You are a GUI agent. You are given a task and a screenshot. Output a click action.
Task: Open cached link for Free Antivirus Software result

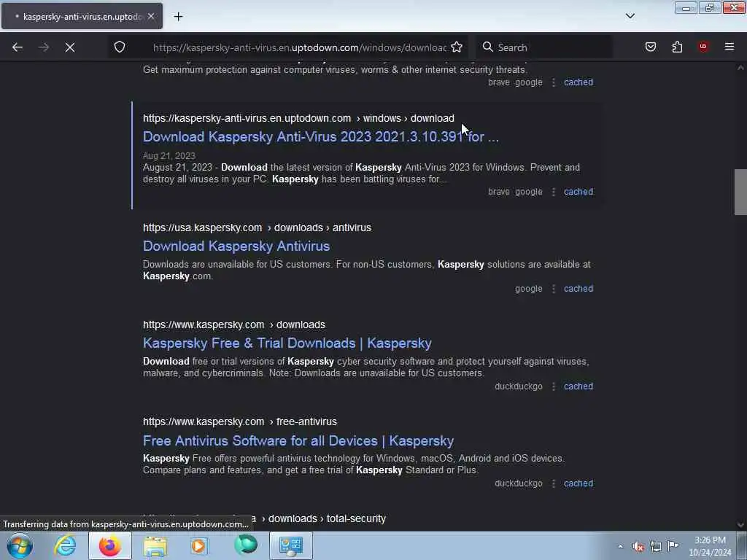pyautogui.click(x=578, y=483)
